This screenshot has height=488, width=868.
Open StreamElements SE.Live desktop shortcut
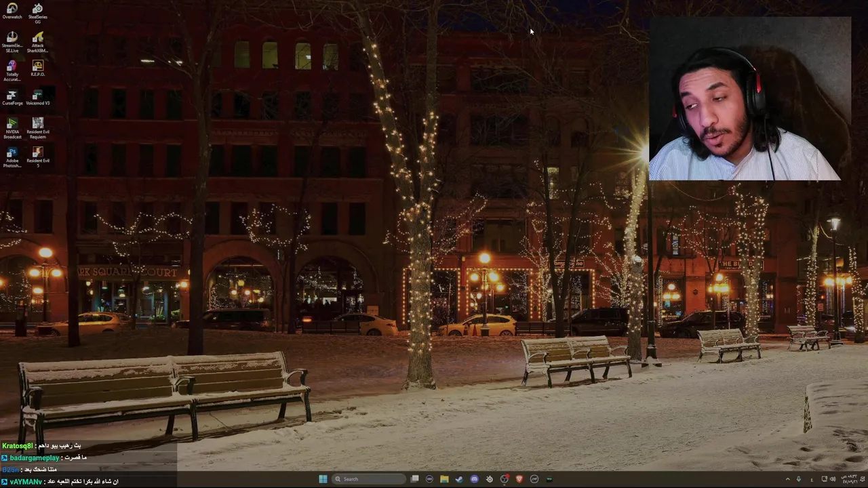point(12,41)
